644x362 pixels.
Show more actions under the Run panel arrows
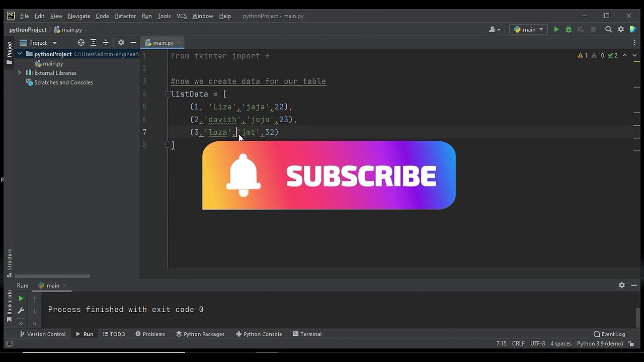(x=34, y=323)
